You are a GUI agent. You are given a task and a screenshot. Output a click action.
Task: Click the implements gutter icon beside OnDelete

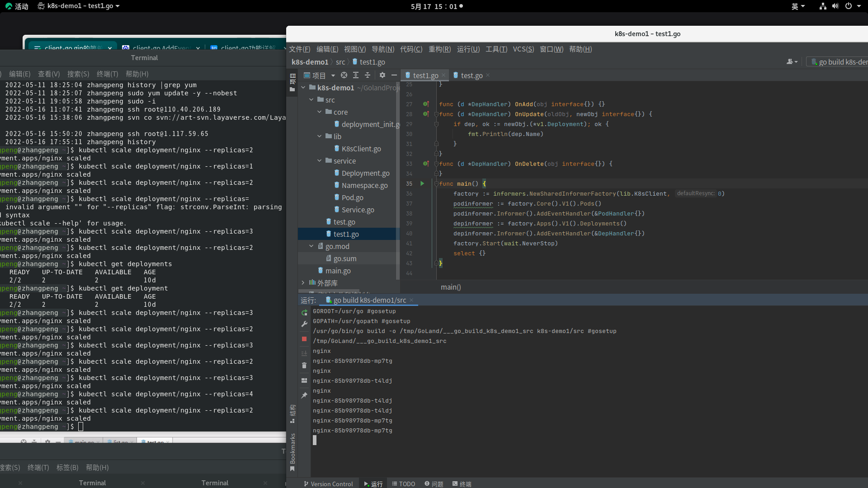coord(426,164)
